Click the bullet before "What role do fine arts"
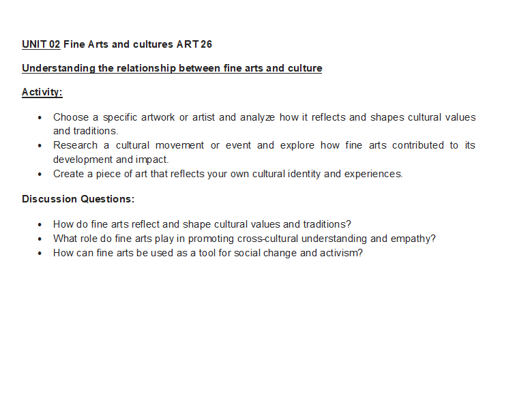The width and height of the screenshot is (532, 394). click(40, 239)
